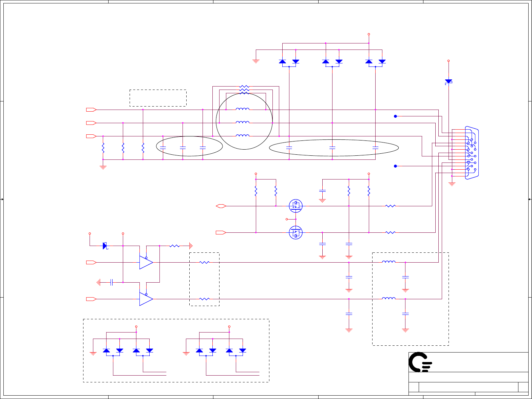Click the input port feeding the upper buffer
Viewport: 532px width, 399px height.
[x=91, y=262]
